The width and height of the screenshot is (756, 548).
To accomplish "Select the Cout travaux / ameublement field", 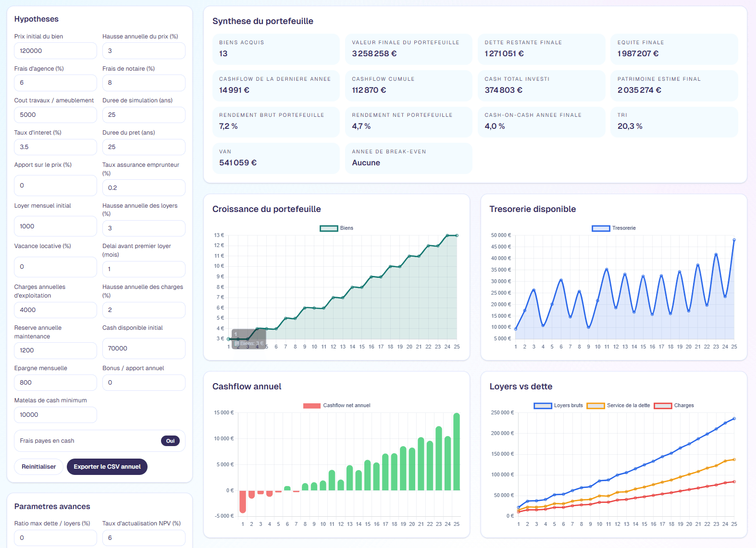I will 55,115.
